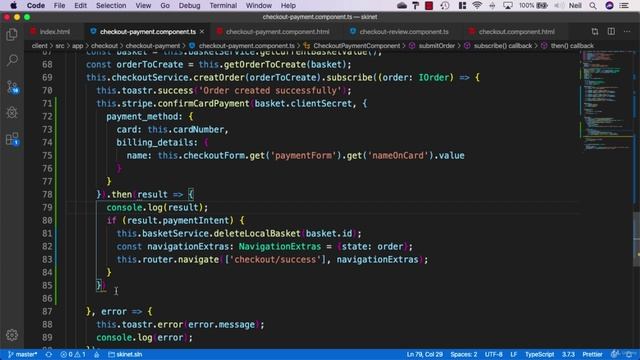Click the Synchronize Changes icon in status bar
Viewport: 640px width, 360px height.
pos(49,354)
